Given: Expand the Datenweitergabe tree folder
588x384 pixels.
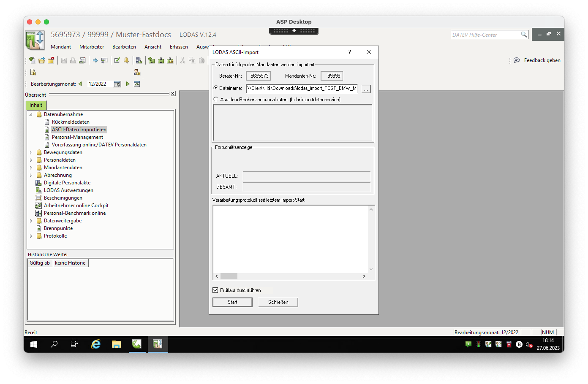Looking at the screenshot, I should tap(31, 221).
